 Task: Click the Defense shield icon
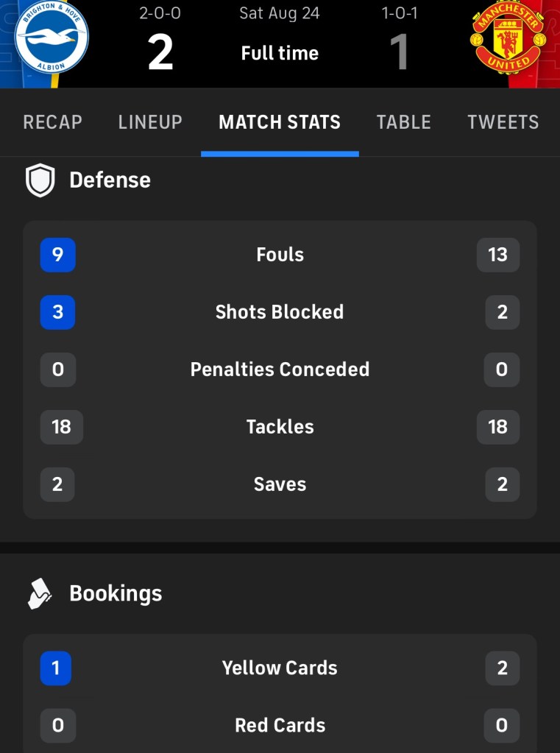pyautogui.click(x=40, y=180)
